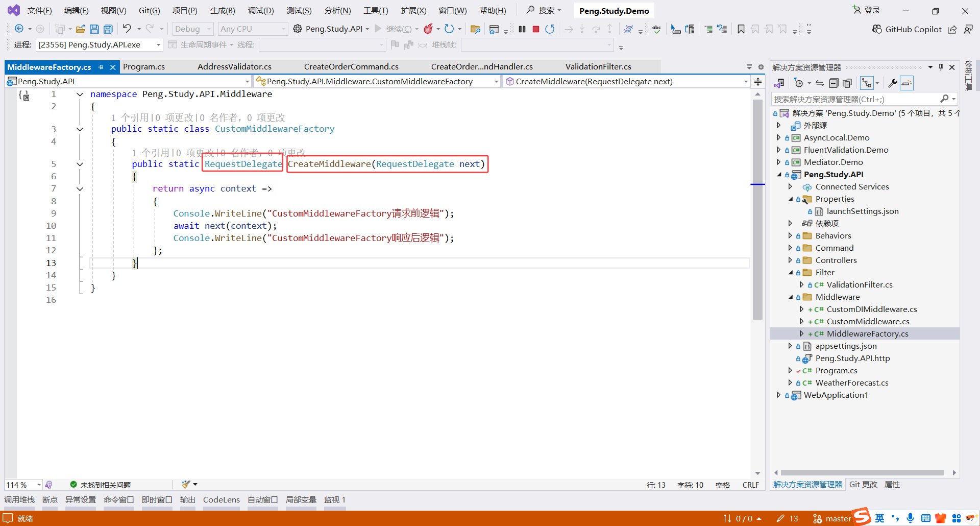
Task: Click the 生命周期事件 lifecycle events button
Action: [x=200, y=45]
